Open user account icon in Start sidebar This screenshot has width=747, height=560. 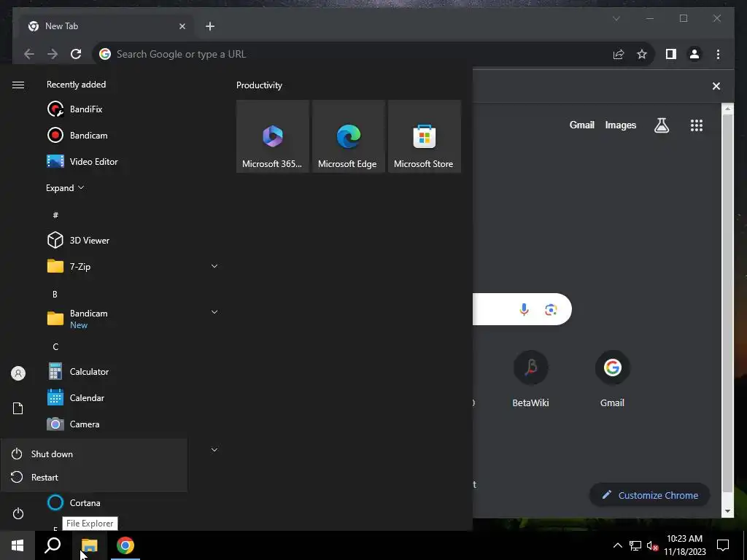(18, 373)
